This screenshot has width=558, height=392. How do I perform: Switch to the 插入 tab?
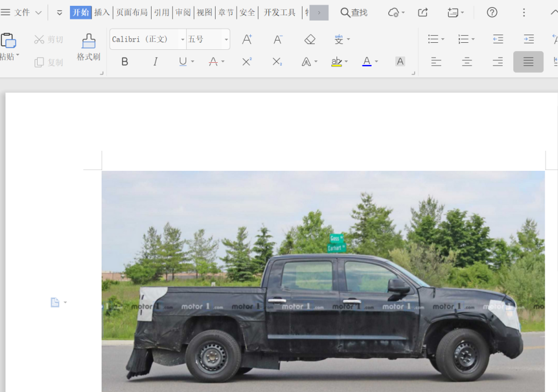(x=102, y=12)
